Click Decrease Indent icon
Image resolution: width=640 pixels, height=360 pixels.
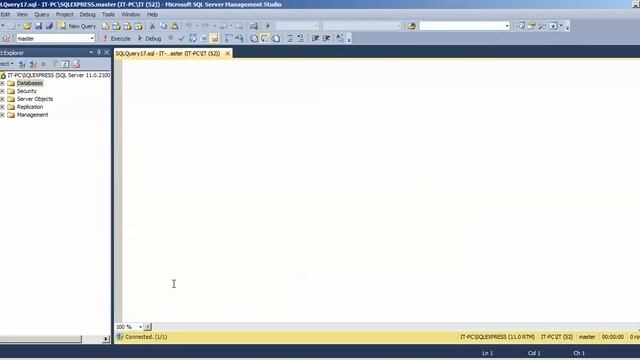click(315, 38)
